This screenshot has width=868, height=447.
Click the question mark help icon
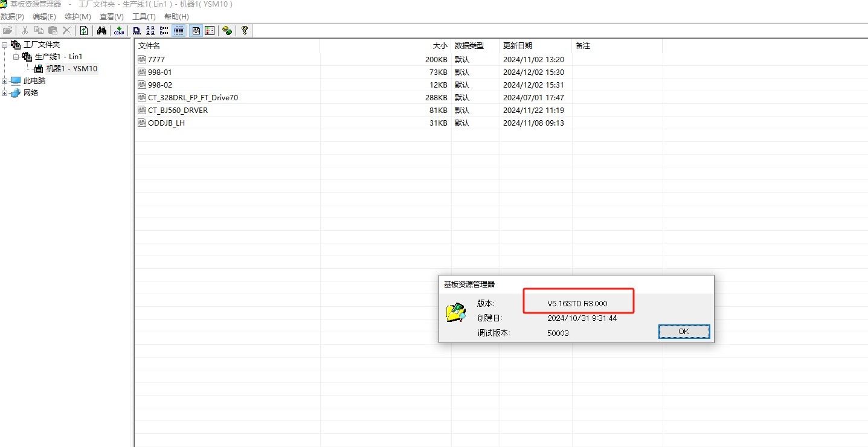point(244,30)
